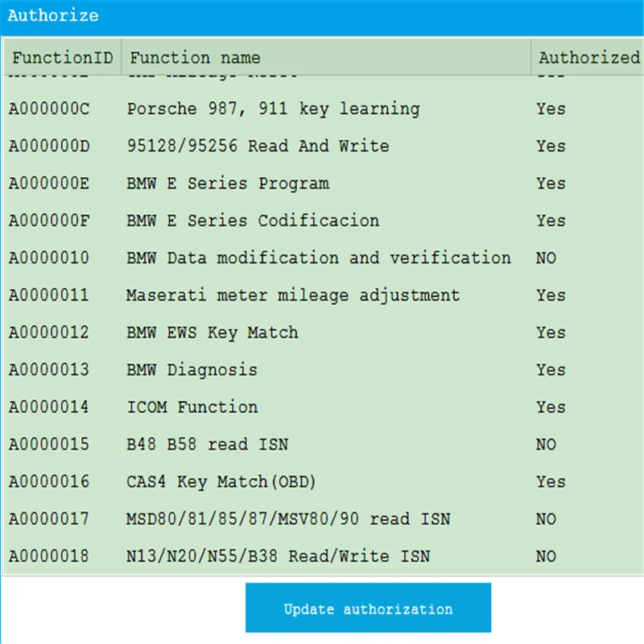
Task: Click function ID A0000011
Action: (x=49, y=295)
